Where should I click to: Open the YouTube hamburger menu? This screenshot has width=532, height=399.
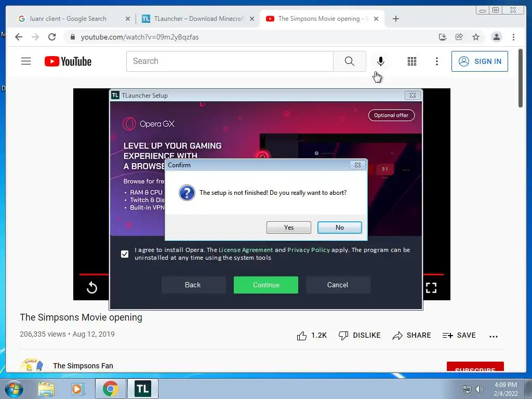[26, 61]
